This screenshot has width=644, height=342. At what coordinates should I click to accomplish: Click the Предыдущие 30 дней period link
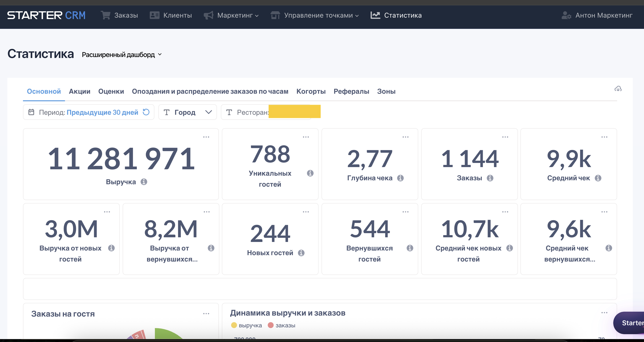(102, 112)
